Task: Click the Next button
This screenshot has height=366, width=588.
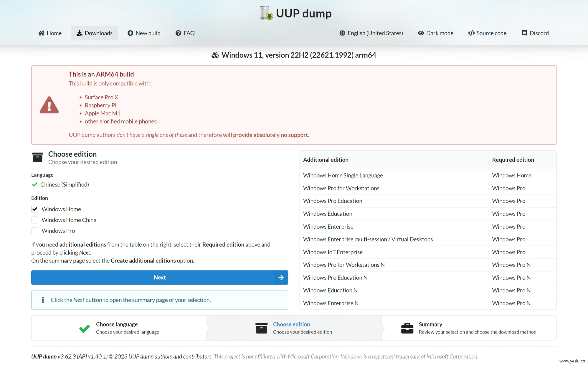Action: click(159, 277)
